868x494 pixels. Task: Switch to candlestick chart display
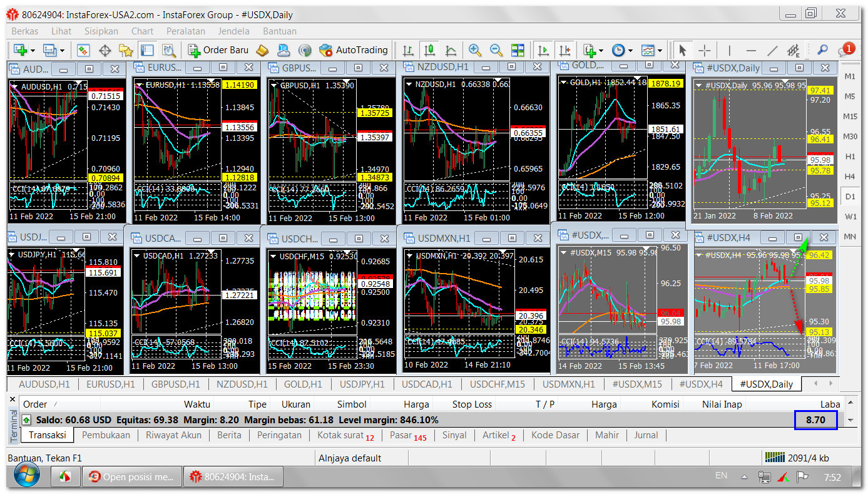tap(430, 50)
